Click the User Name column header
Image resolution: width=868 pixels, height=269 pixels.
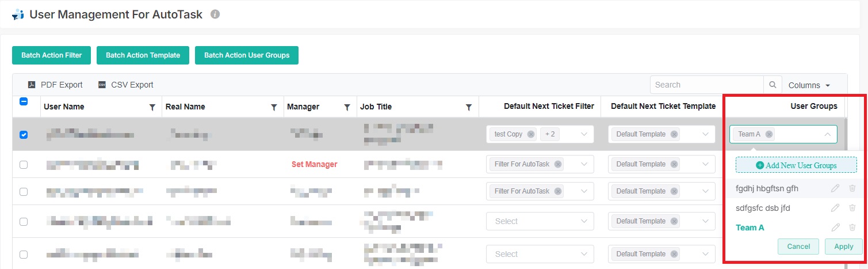[x=64, y=107]
